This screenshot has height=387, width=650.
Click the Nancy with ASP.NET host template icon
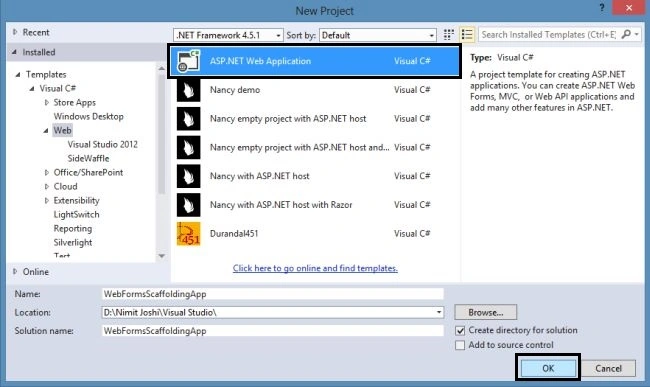[x=189, y=176]
